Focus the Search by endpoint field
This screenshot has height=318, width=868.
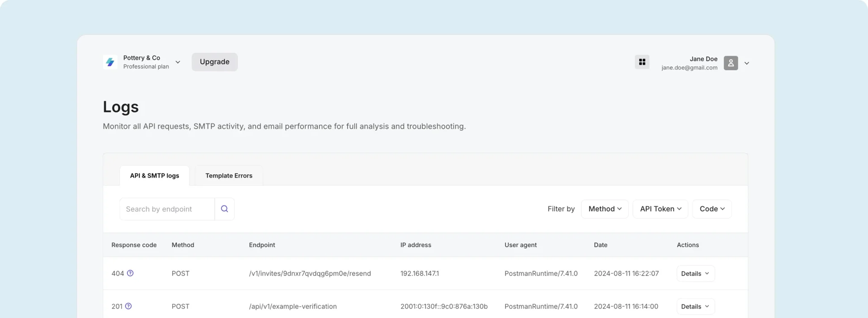tap(167, 209)
